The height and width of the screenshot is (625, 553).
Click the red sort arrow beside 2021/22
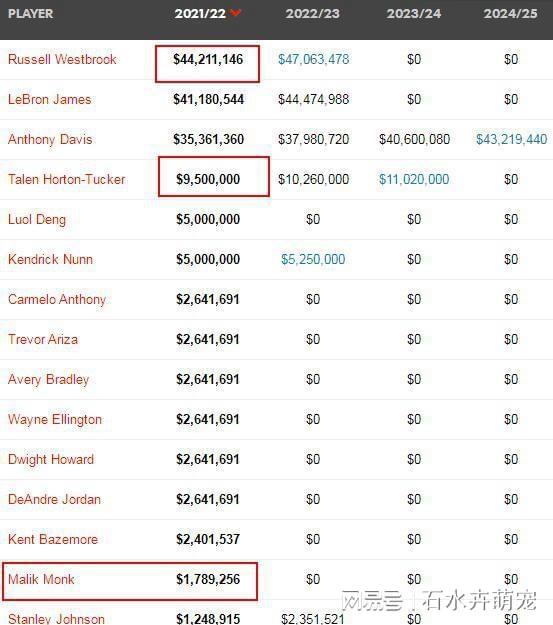point(236,13)
